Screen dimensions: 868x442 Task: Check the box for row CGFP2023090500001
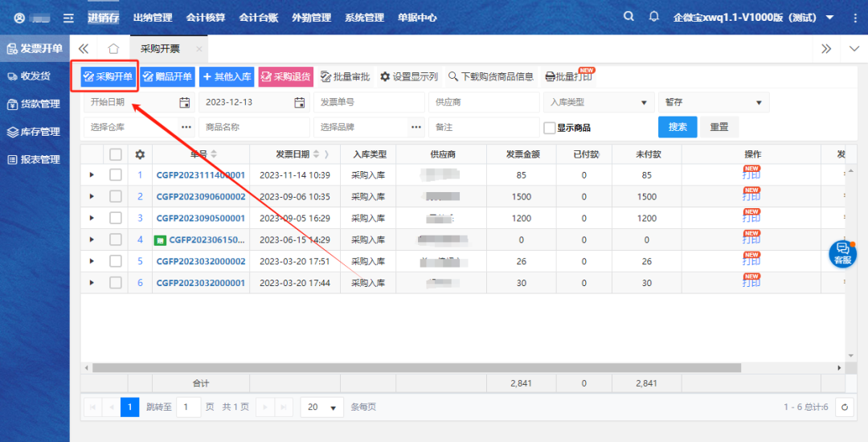click(x=115, y=219)
